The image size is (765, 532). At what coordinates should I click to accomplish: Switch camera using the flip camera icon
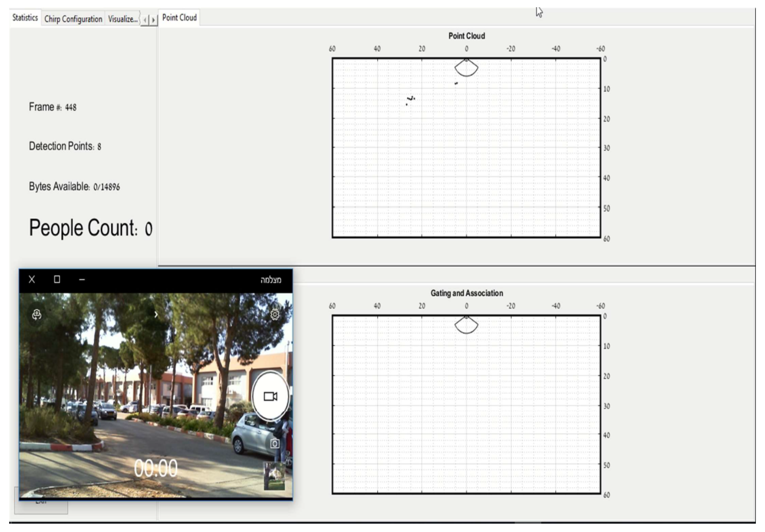37,314
